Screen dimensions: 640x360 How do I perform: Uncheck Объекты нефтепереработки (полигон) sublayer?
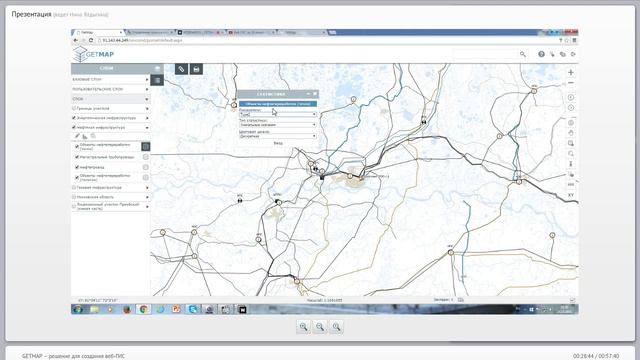77,177
